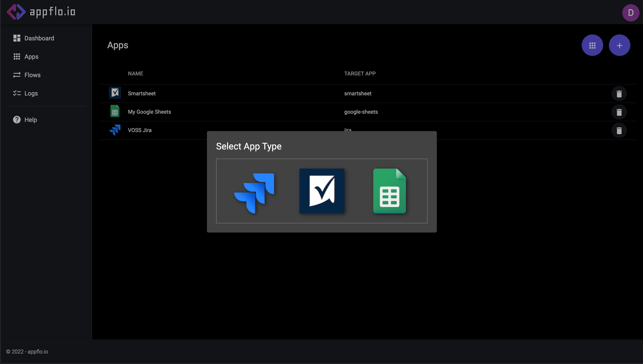
Task: Click the Smartsheet row icon
Action: (x=115, y=93)
